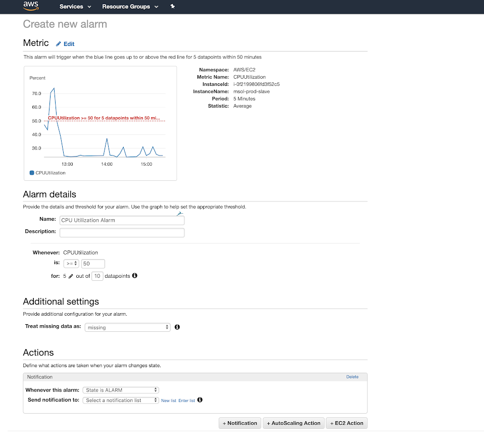
Task: Open the comparison operator selector showing >=
Action: pyautogui.click(x=71, y=263)
